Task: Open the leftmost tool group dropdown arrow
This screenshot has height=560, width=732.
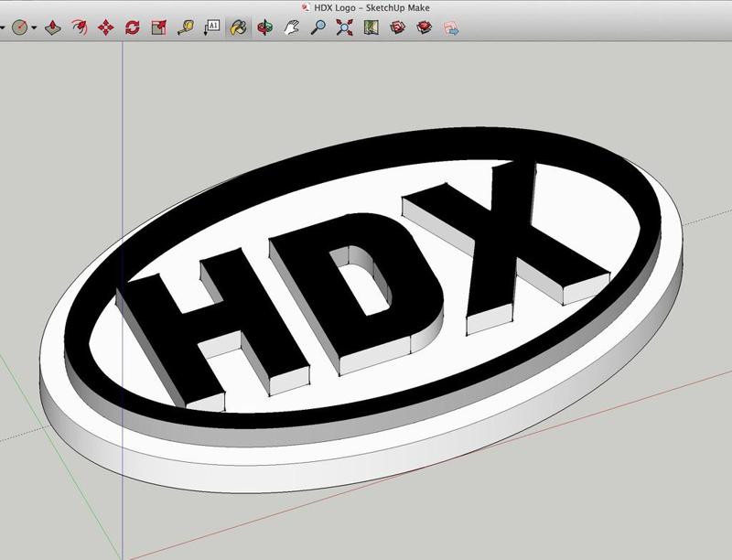Action: click(4, 27)
